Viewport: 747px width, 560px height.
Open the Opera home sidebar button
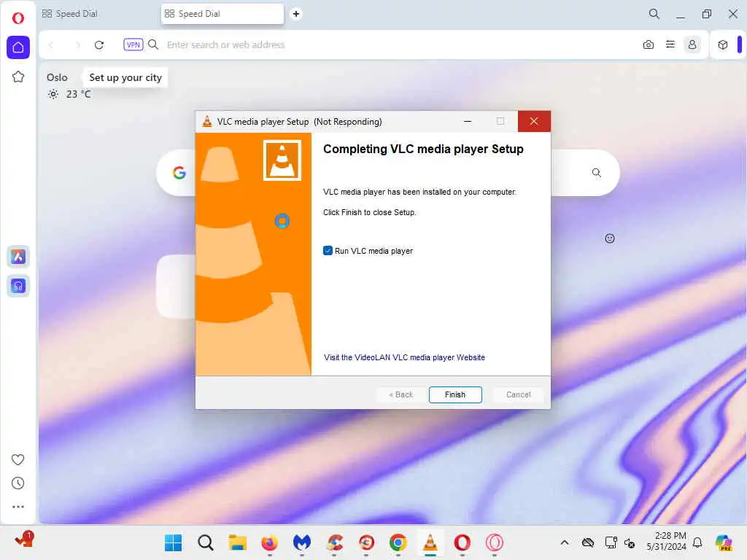point(18,47)
